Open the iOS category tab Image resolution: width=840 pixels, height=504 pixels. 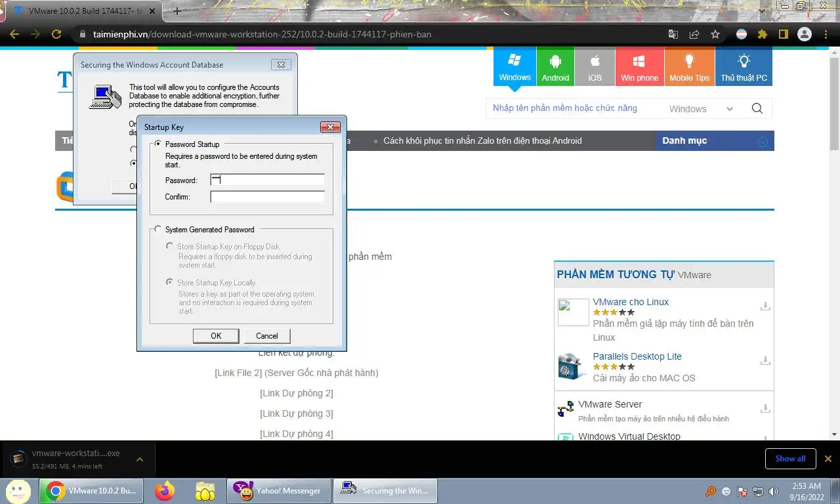click(x=595, y=67)
